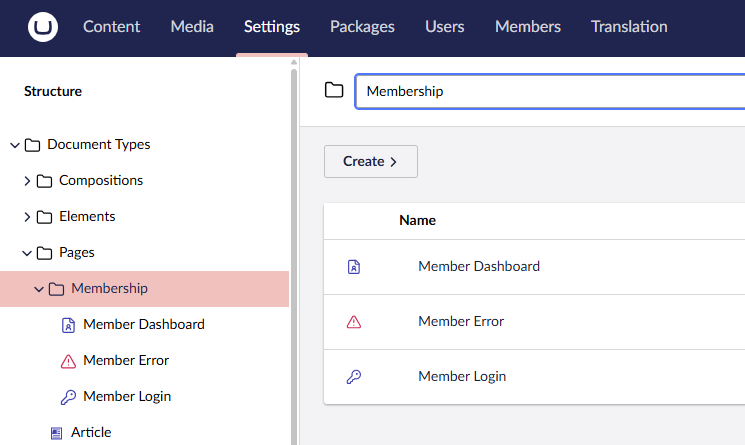Screen dimensions: 745x445
Task: Expand the Elements folder
Action: pyautogui.click(x=27, y=217)
